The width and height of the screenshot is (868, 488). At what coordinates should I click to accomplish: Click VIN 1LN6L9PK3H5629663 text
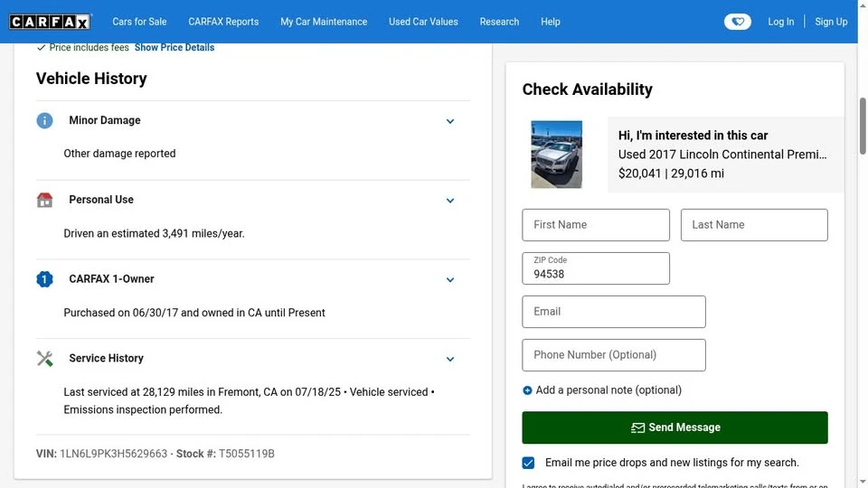(101, 454)
